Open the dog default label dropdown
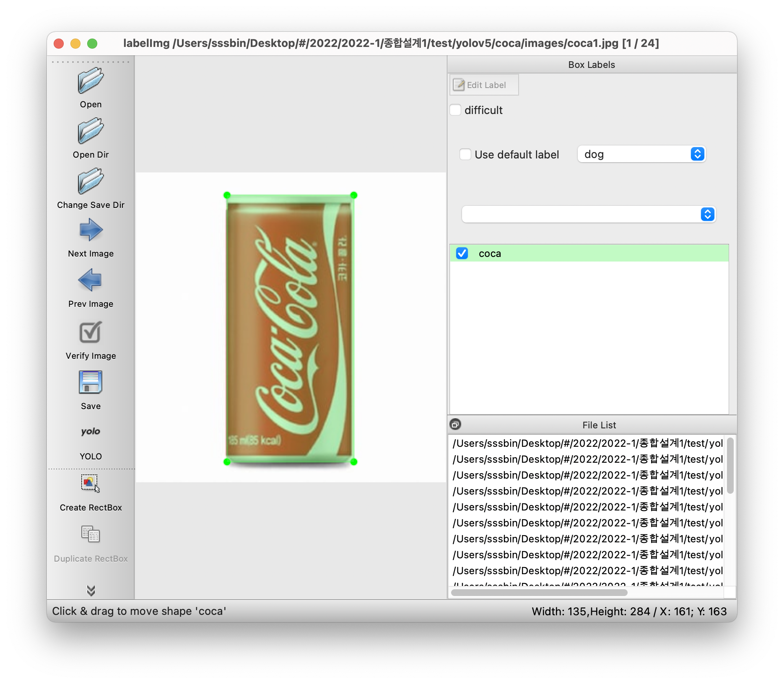Image resolution: width=784 pixels, height=684 pixels. [641, 154]
